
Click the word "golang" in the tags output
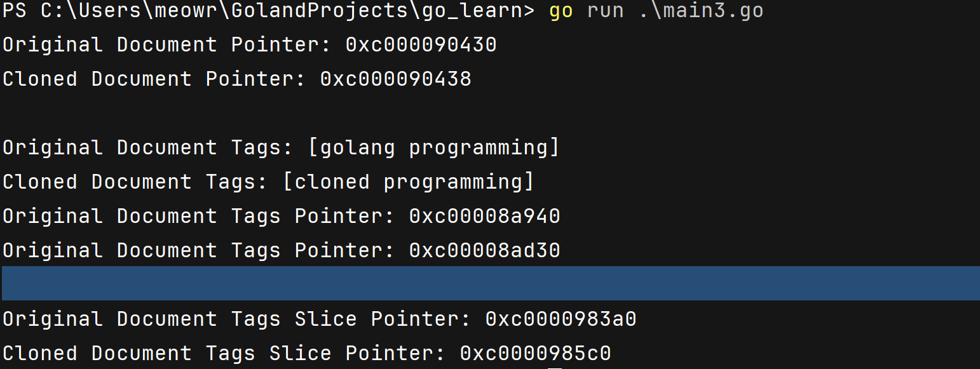pos(357,147)
